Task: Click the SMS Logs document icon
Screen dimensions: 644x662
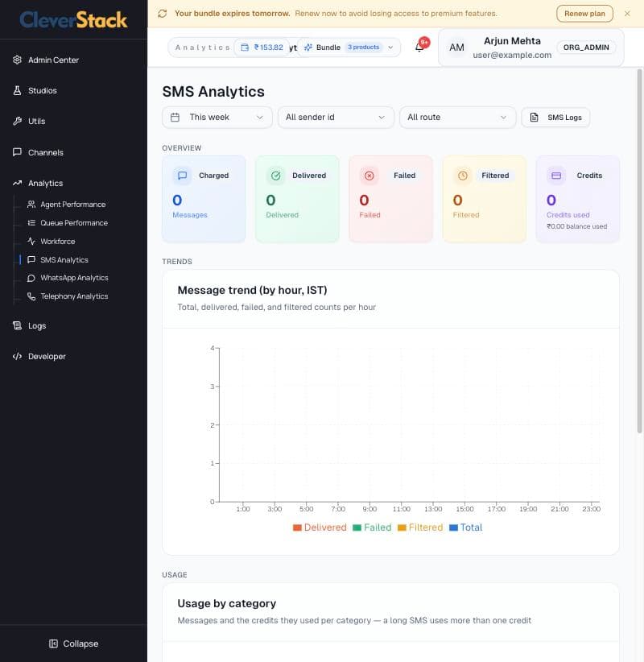Action: (534, 118)
